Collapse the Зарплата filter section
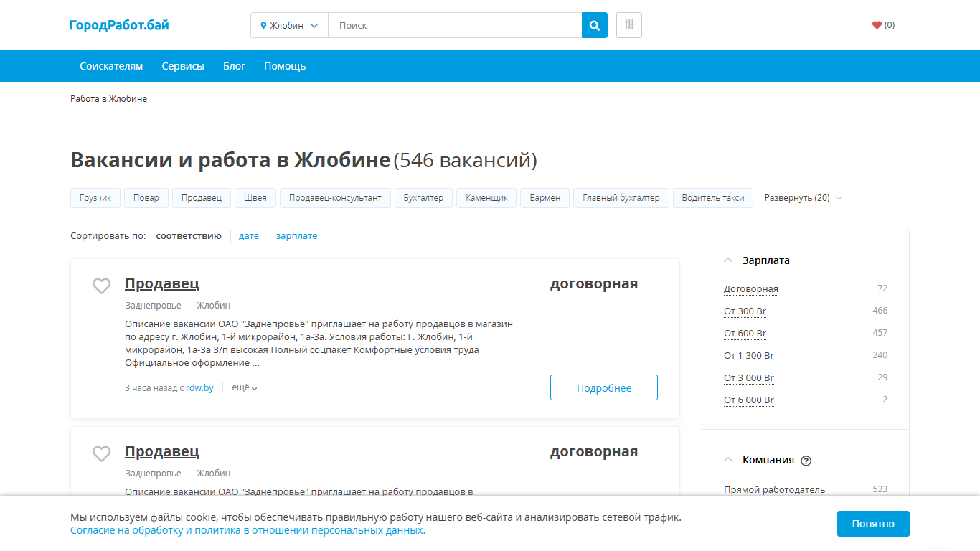980x551 pixels. (x=757, y=260)
